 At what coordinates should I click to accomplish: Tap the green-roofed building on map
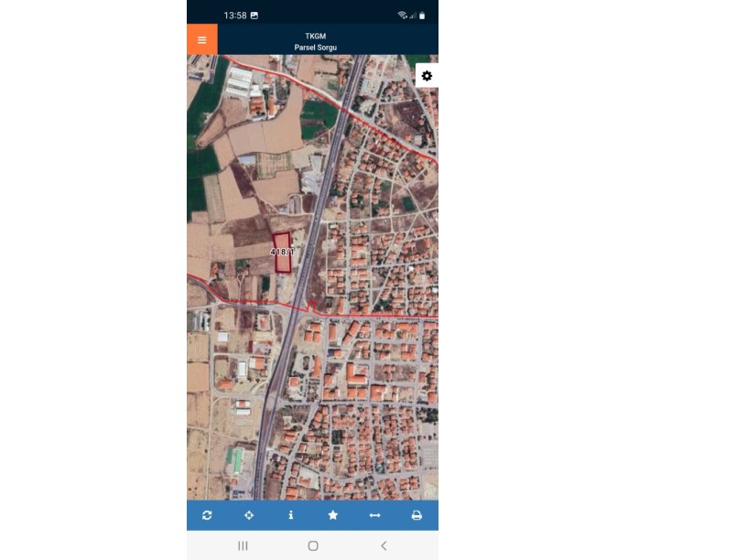pyautogui.click(x=235, y=459)
